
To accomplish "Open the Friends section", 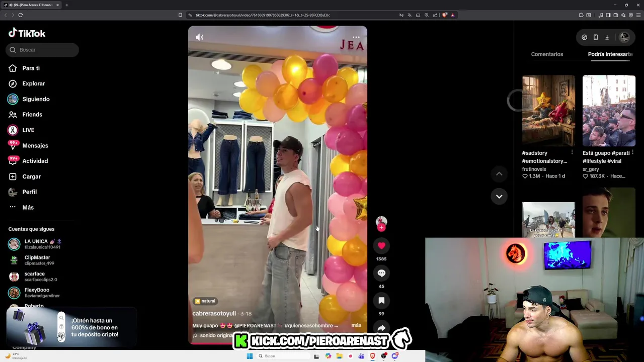I will (32, 115).
